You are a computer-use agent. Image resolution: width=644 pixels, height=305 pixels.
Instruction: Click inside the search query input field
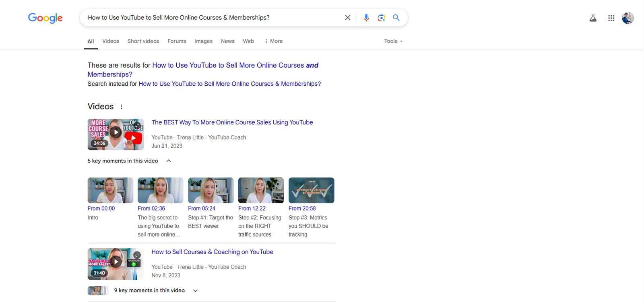pos(209,18)
